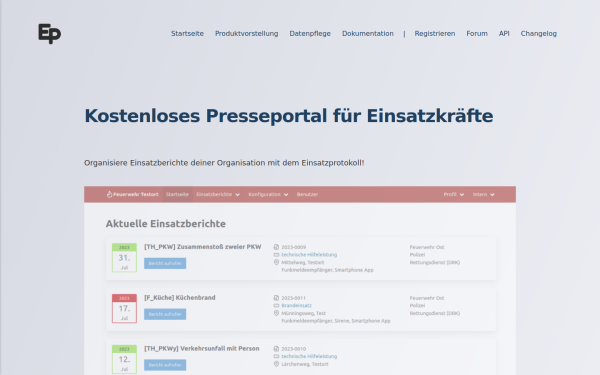Open the Dokumentation page
600x375 pixels.
point(368,34)
